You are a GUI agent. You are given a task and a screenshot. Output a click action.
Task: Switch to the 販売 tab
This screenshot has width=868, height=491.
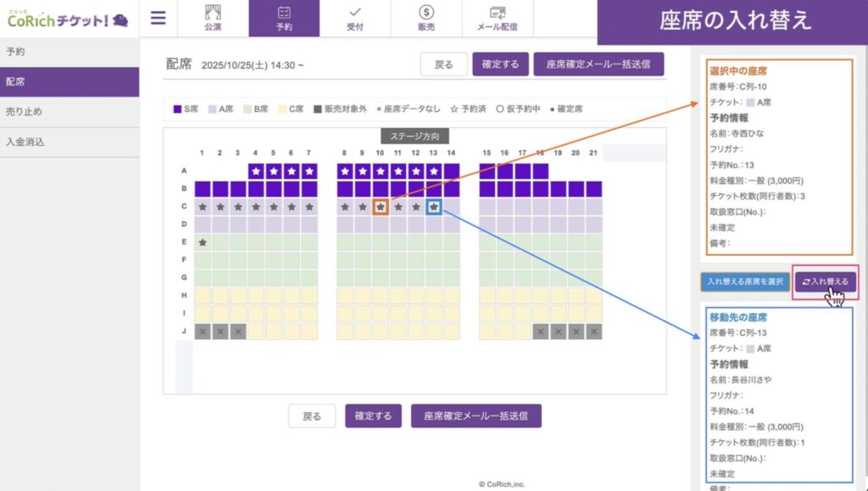(426, 19)
